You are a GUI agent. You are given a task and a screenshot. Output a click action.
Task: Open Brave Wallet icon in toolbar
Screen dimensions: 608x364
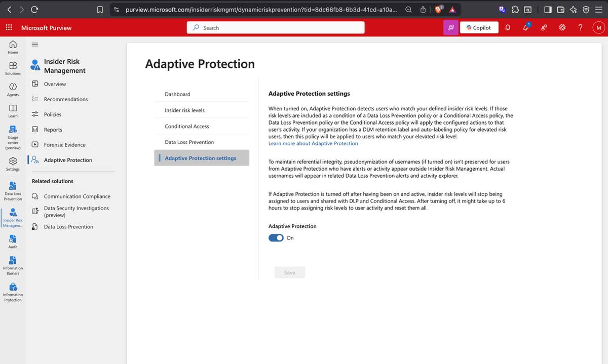[x=560, y=9]
